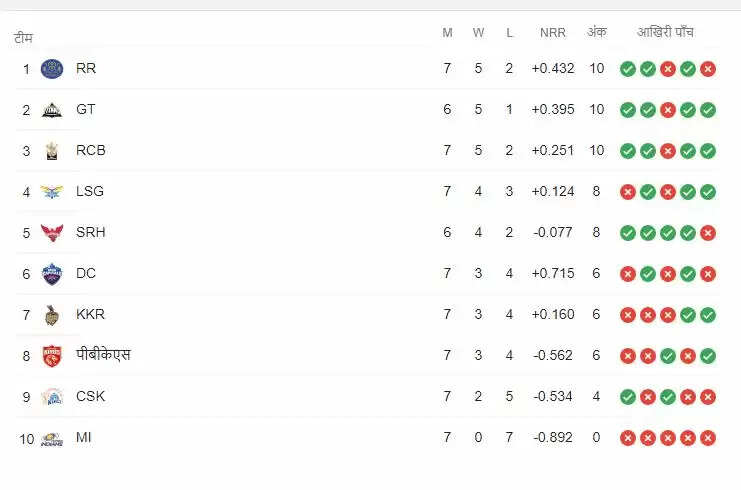741x490 pixels.
Task: Click RR's most recent loss icon
Action: click(x=708, y=69)
